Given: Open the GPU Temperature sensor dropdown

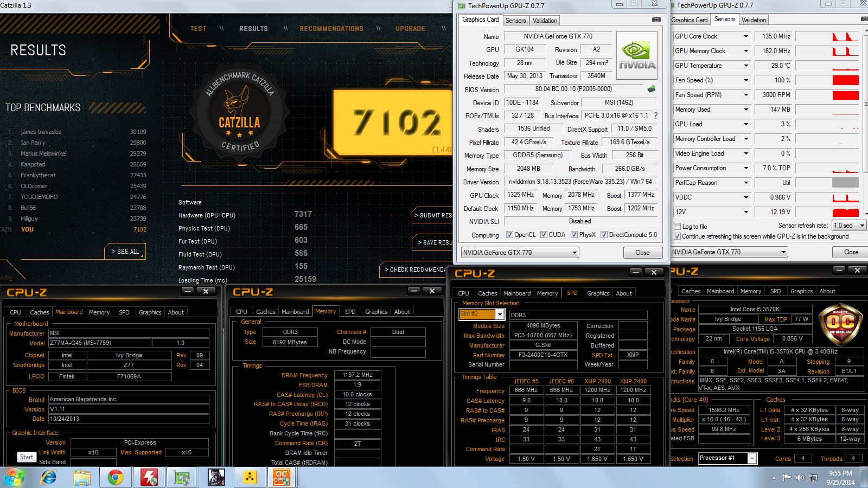Looking at the screenshot, I should pyautogui.click(x=746, y=66).
